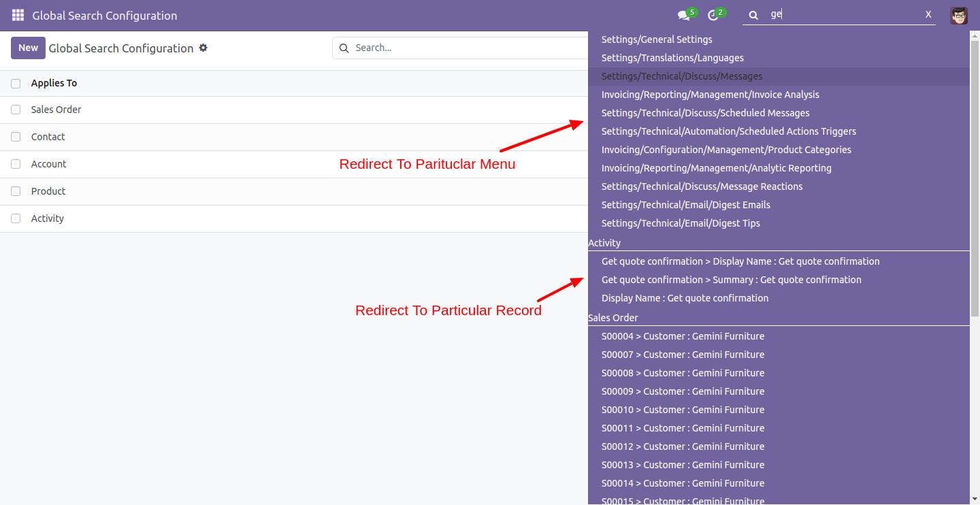Clear the global search with X
The height and width of the screenshot is (505, 980).
point(928,14)
